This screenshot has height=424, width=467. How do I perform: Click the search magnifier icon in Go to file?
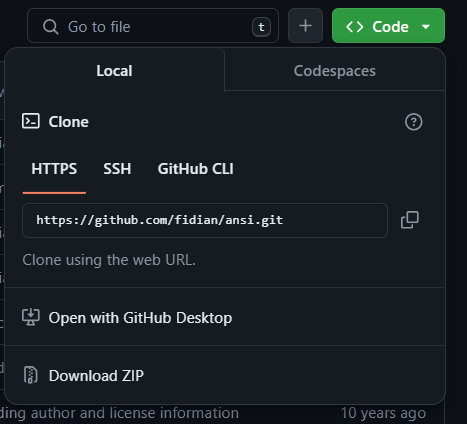pos(51,27)
